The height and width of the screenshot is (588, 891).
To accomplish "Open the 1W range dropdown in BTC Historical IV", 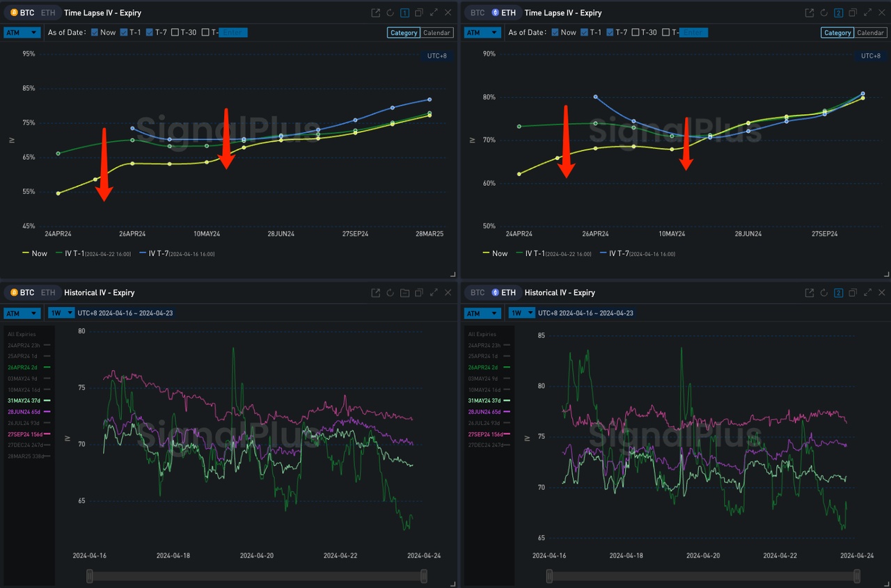I will [61, 313].
